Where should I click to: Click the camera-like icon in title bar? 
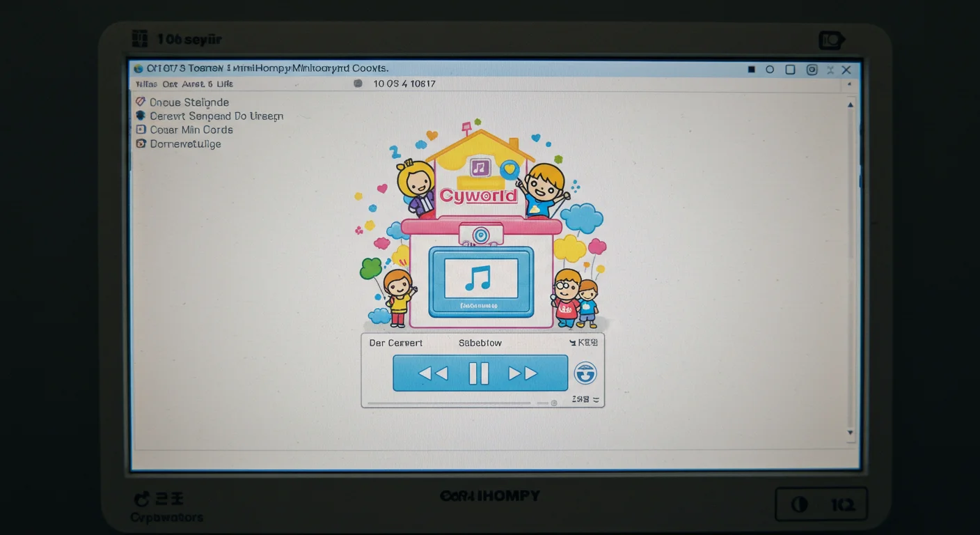click(x=812, y=70)
